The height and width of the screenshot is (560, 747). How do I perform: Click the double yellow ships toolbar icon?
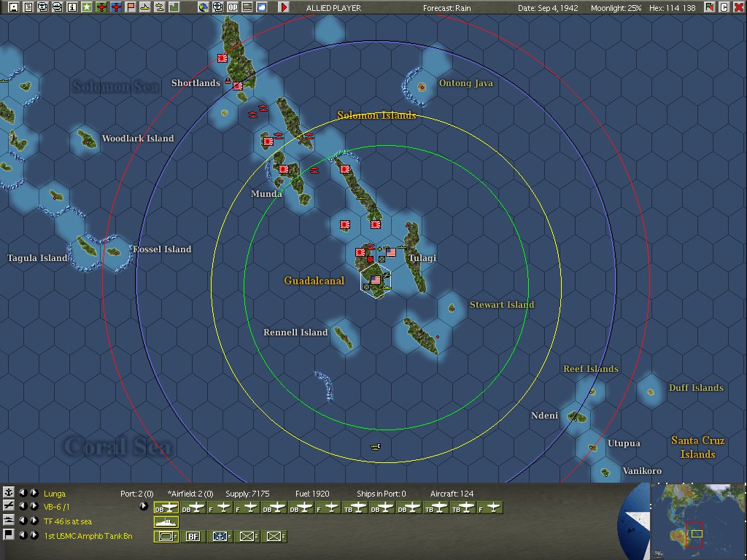click(160, 7)
